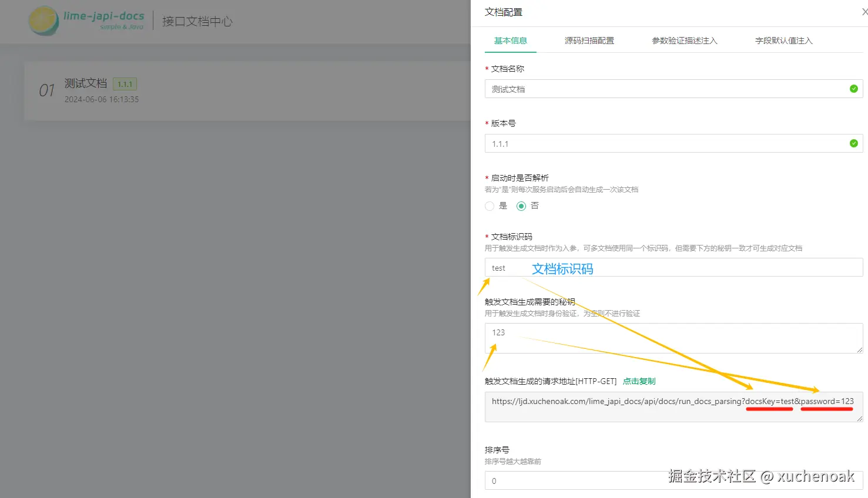Viewport: 868px width, 498px height.
Task: Click the 秘钥 textarea containing 123
Action: click(x=673, y=338)
